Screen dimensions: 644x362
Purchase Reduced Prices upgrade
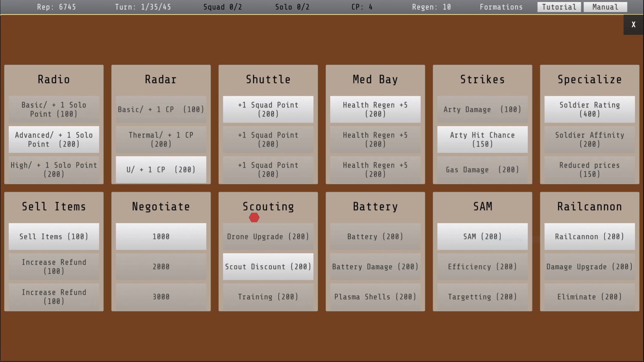click(x=589, y=169)
